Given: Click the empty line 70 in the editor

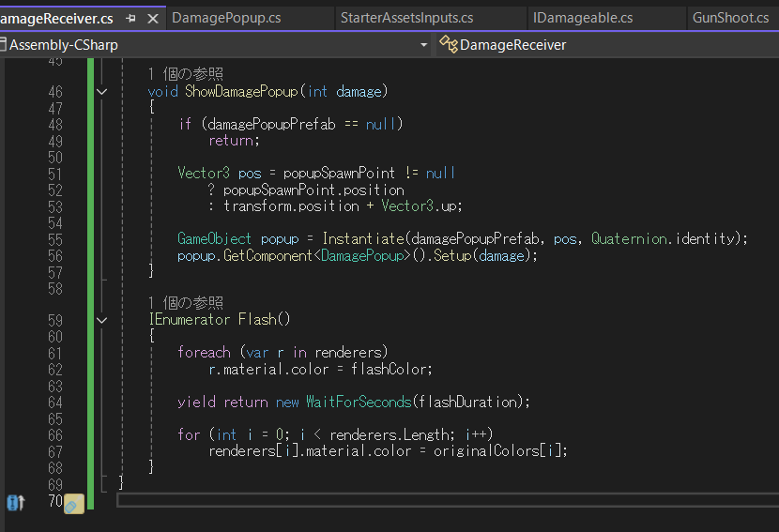Looking at the screenshot, I should coord(375,501).
